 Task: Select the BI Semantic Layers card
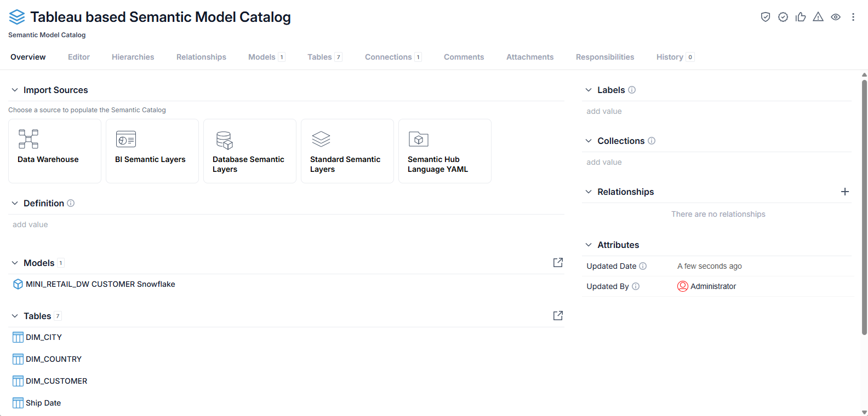(x=152, y=151)
